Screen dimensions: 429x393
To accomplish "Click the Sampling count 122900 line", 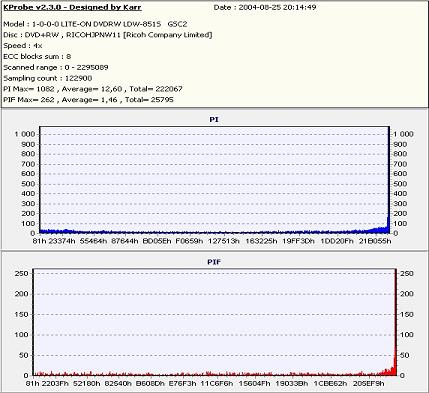I will [48, 78].
